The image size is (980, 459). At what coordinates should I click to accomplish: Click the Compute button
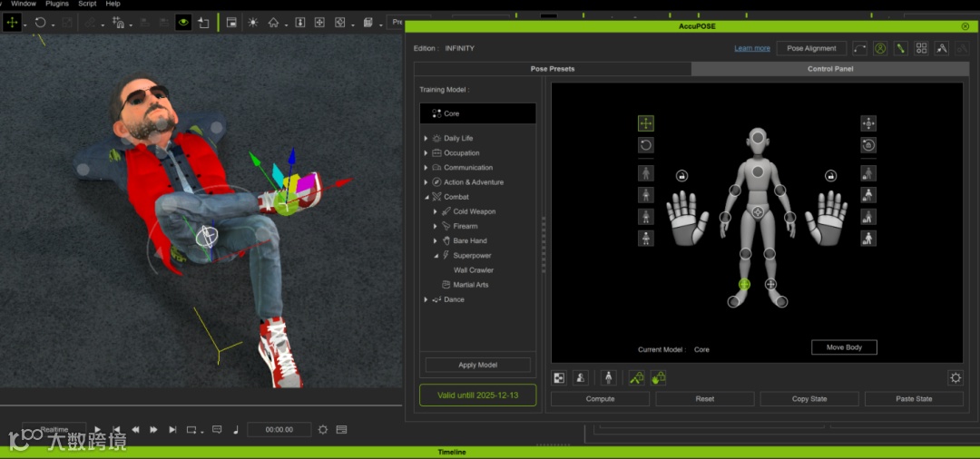[x=600, y=398]
